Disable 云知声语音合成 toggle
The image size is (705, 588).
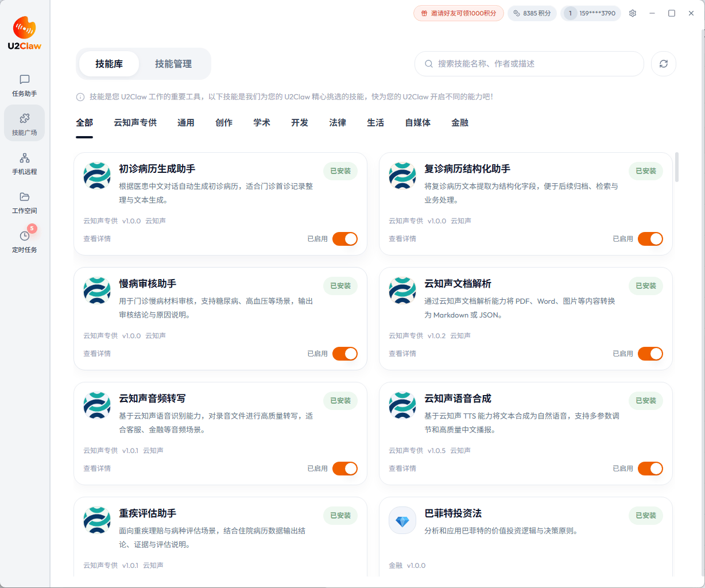point(650,469)
